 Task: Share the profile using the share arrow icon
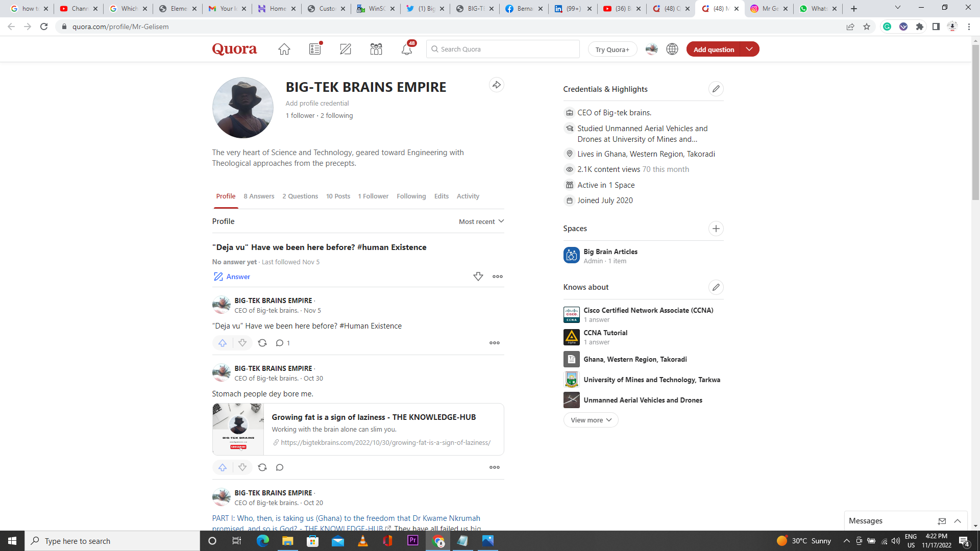pyautogui.click(x=496, y=85)
